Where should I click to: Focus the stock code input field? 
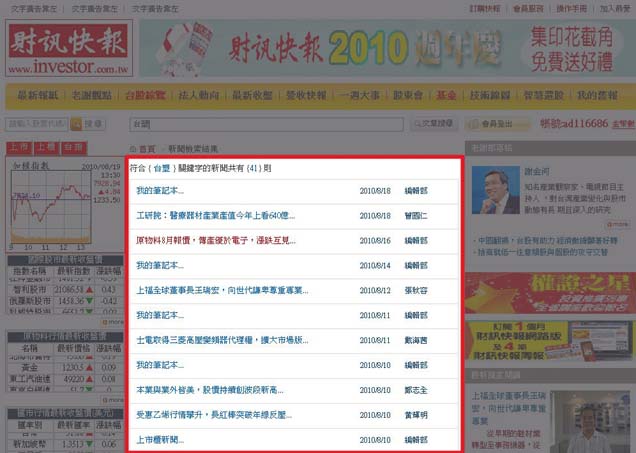point(37,124)
